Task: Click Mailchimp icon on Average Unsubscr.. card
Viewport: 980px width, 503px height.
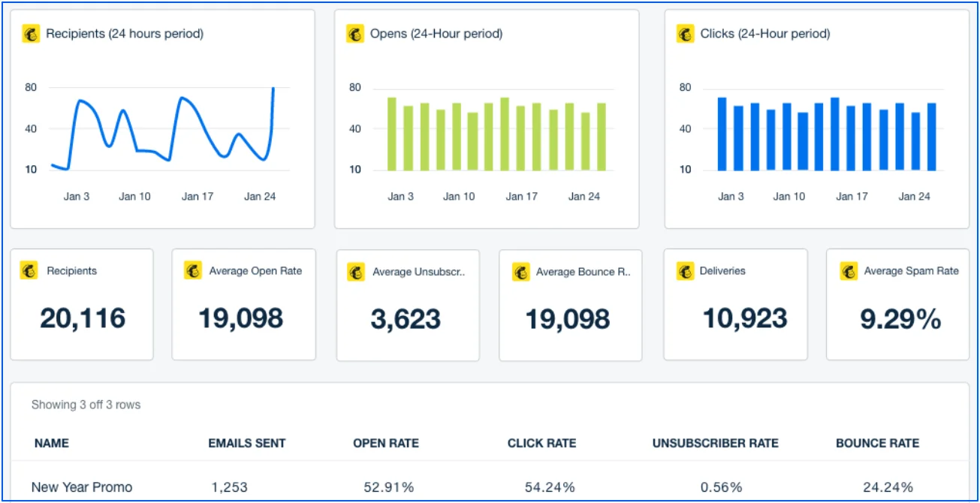Action: 356,272
